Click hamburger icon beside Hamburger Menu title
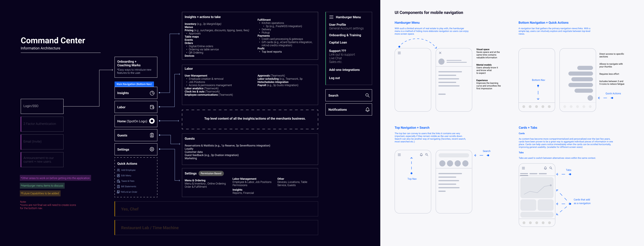The image size is (644, 246). click(331, 17)
